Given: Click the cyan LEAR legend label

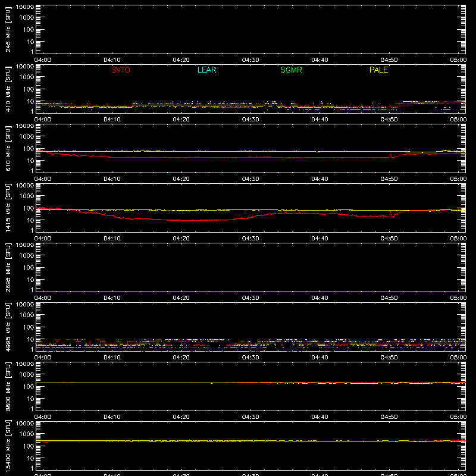Looking at the screenshot, I should pyautogui.click(x=206, y=70).
